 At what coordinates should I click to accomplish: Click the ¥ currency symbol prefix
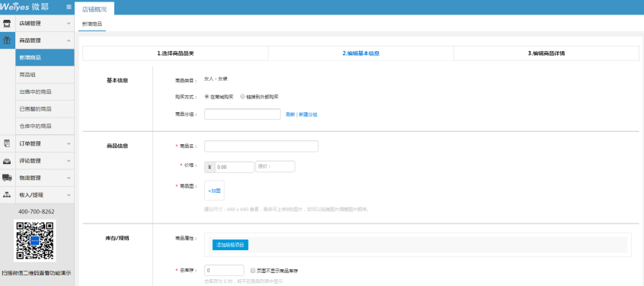210,167
